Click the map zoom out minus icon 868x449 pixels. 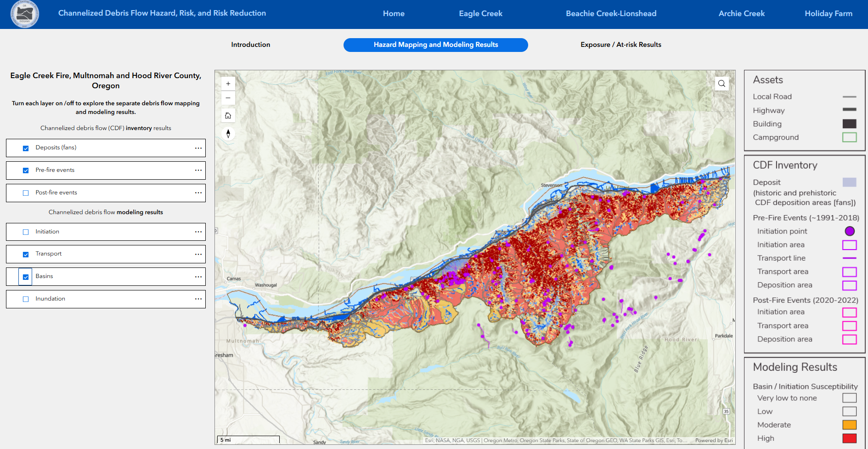pos(228,98)
